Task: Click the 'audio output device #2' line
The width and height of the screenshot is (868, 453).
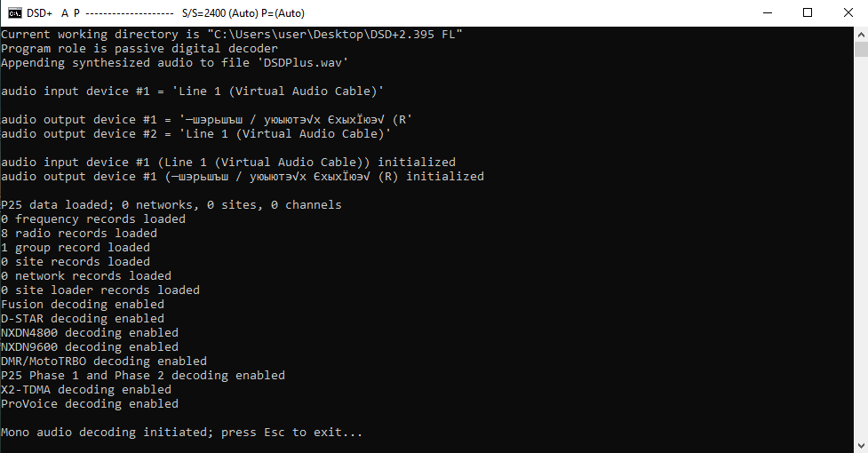Action: tap(196, 134)
